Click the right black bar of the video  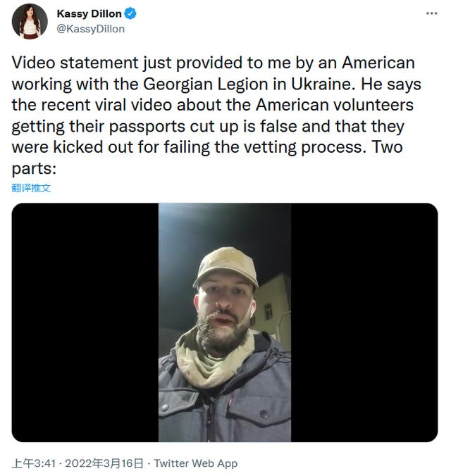tap(364, 322)
